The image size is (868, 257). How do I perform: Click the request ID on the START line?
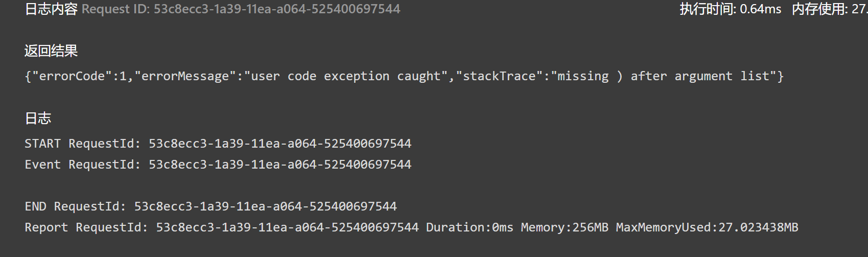(280, 144)
